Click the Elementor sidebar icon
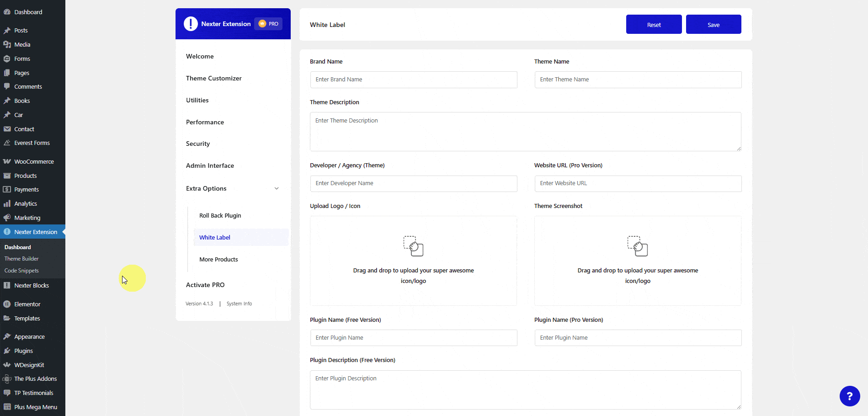 7,304
